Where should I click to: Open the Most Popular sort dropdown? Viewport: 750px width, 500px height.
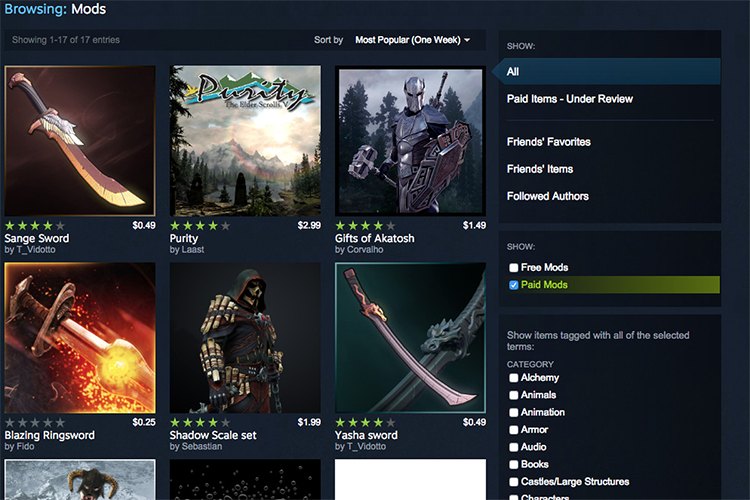pyautogui.click(x=412, y=40)
